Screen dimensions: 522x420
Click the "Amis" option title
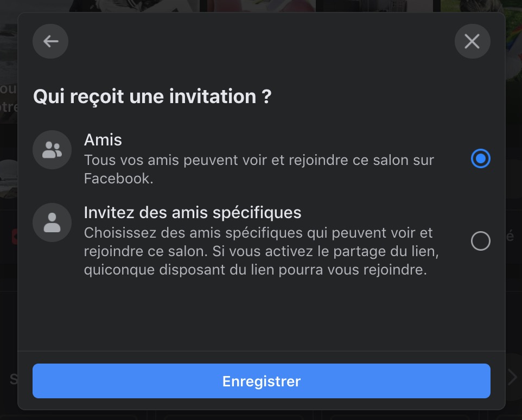[103, 140]
